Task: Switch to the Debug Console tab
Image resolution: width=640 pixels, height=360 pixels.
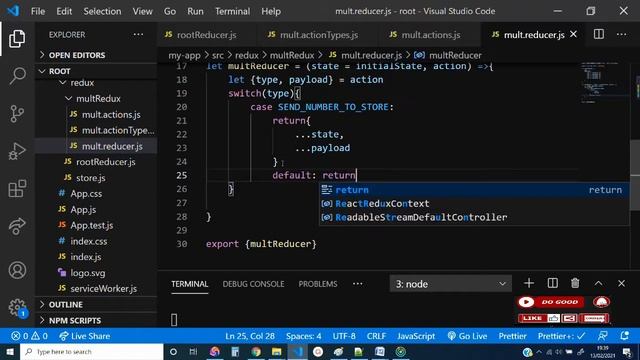Action: pyautogui.click(x=253, y=284)
